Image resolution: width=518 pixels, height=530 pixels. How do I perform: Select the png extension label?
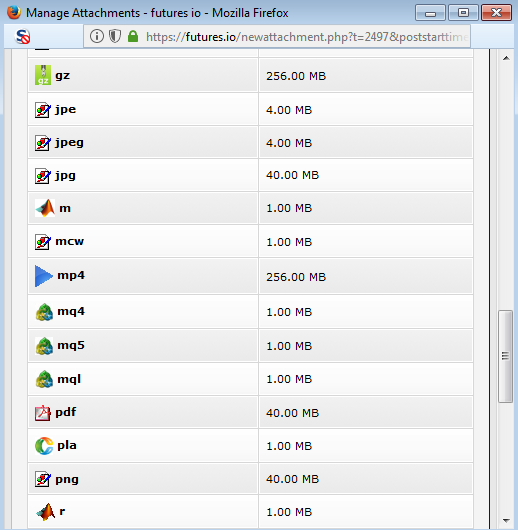tap(67, 480)
